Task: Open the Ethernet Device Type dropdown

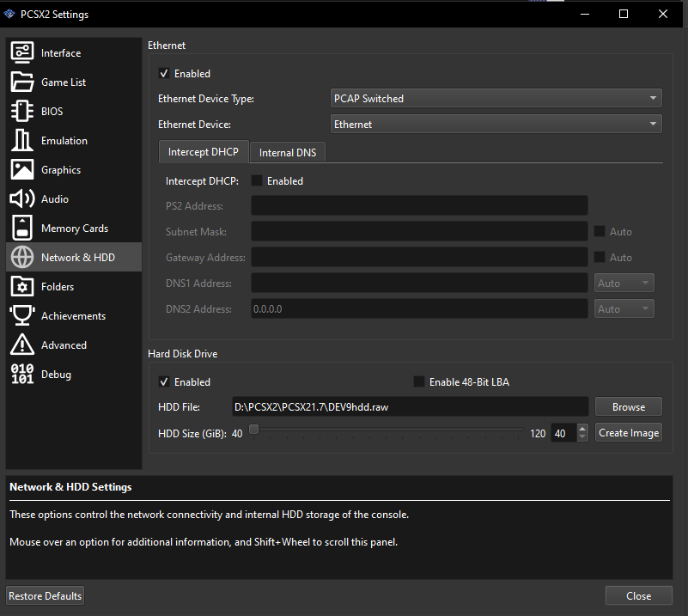Action: (x=496, y=98)
